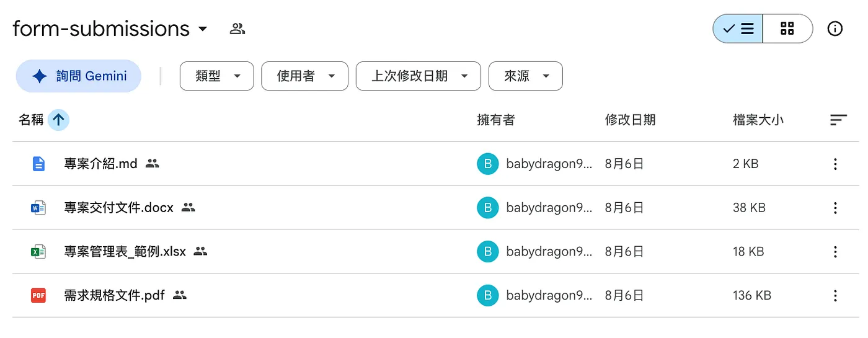Click the Docs icon of 專案介紹.md
Screen dimensions: 868x338
click(x=38, y=164)
